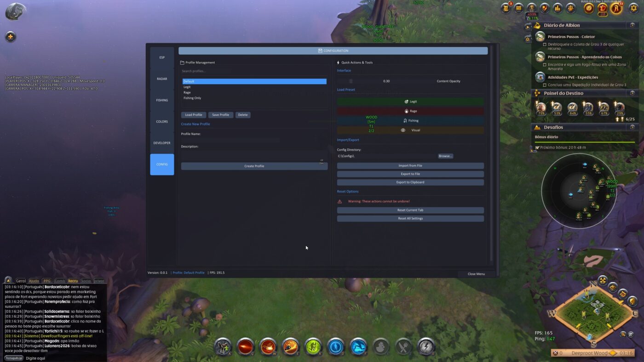Open the guild shield icon
The image size is (644, 362).
coord(545,8)
